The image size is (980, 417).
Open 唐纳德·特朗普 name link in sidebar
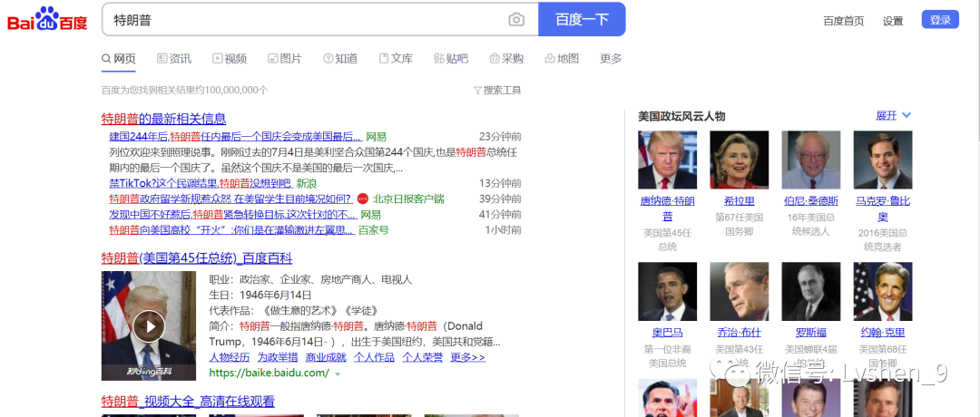(668, 209)
